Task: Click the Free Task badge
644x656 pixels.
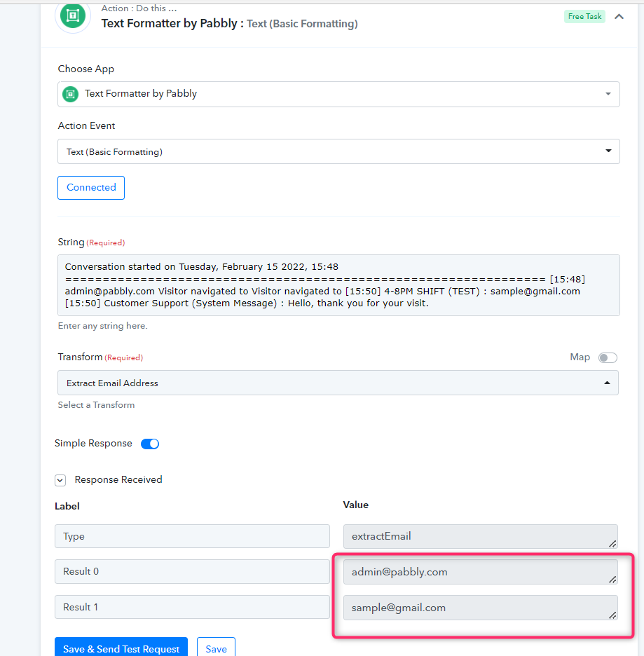Action: point(584,16)
